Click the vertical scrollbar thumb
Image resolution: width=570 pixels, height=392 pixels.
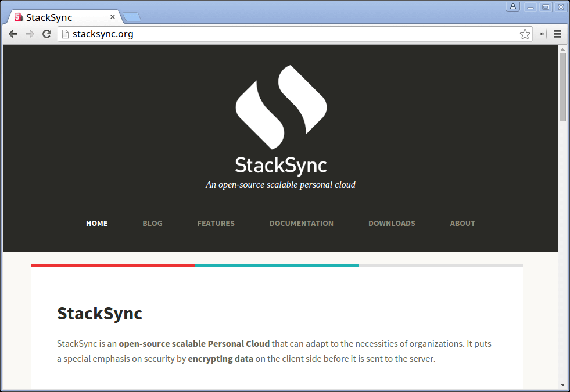(x=562, y=87)
